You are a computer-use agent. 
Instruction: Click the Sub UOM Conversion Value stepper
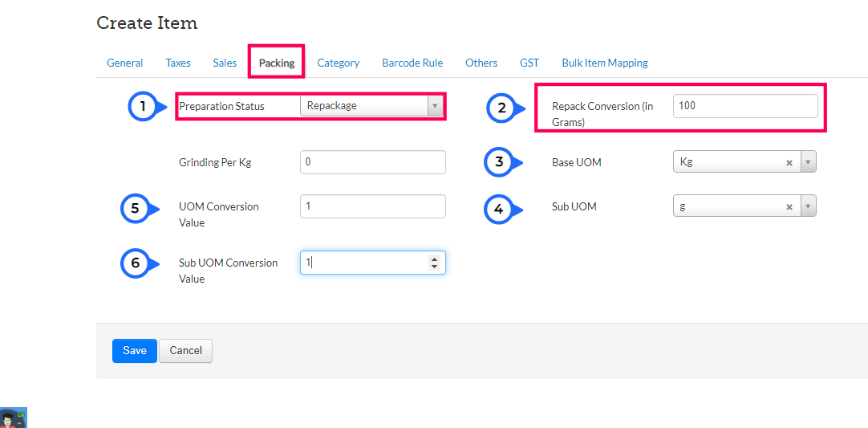tap(434, 263)
